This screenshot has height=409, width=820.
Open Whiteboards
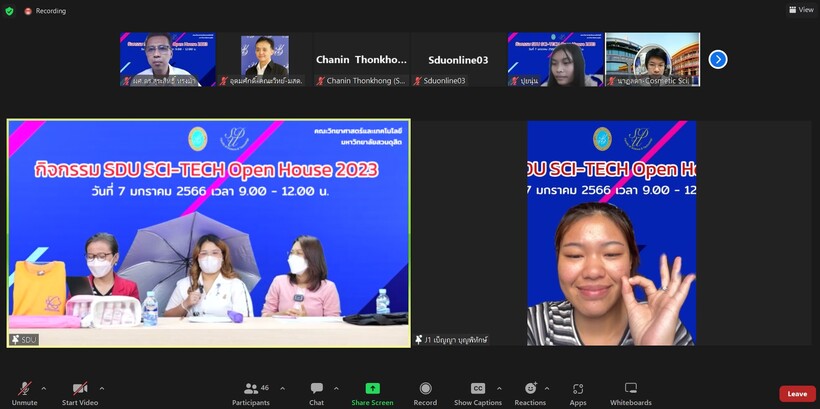pos(631,393)
